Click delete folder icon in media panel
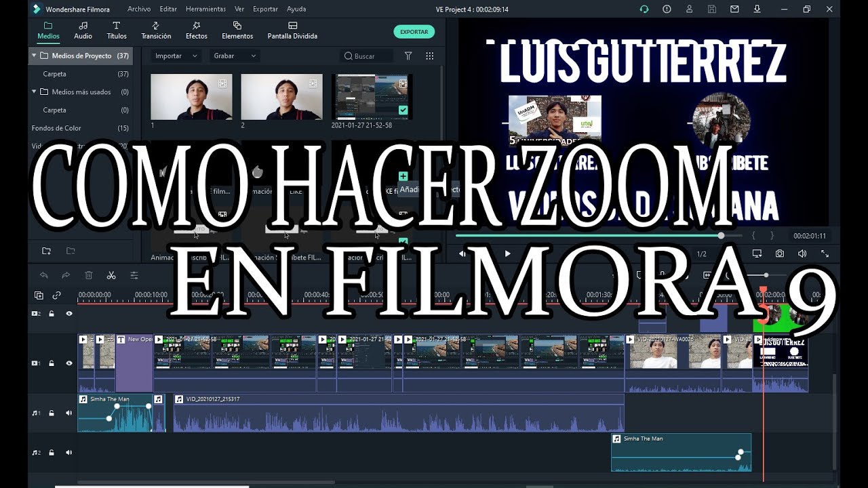Image resolution: width=868 pixels, height=488 pixels. [71, 251]
